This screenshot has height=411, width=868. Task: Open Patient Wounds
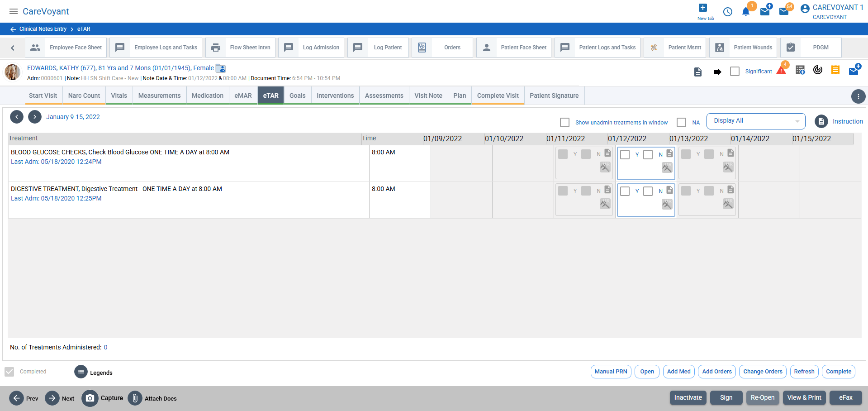[743, 48]
